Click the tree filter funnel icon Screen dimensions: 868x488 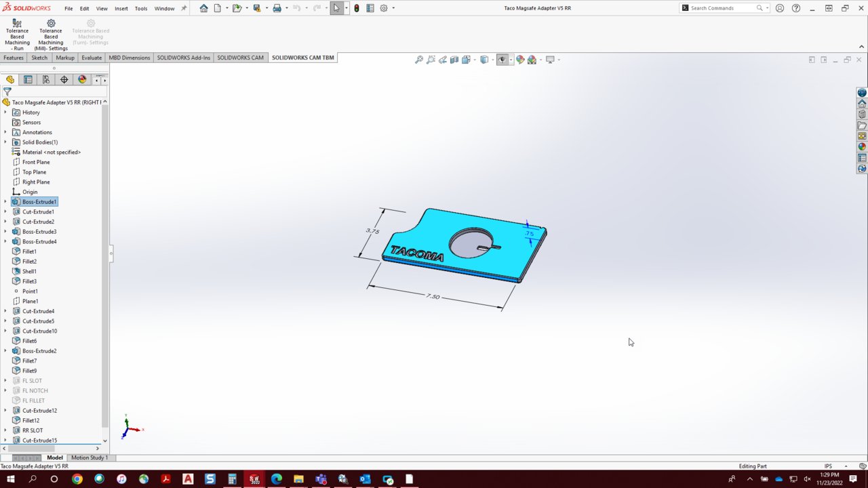point(7,91)
